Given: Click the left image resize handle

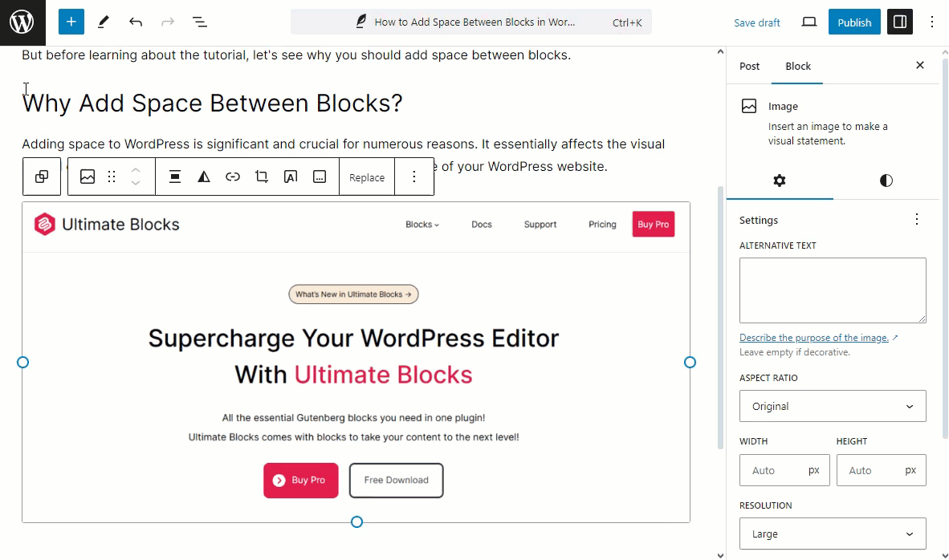Looking at the screenshot, I should point(23,363).
